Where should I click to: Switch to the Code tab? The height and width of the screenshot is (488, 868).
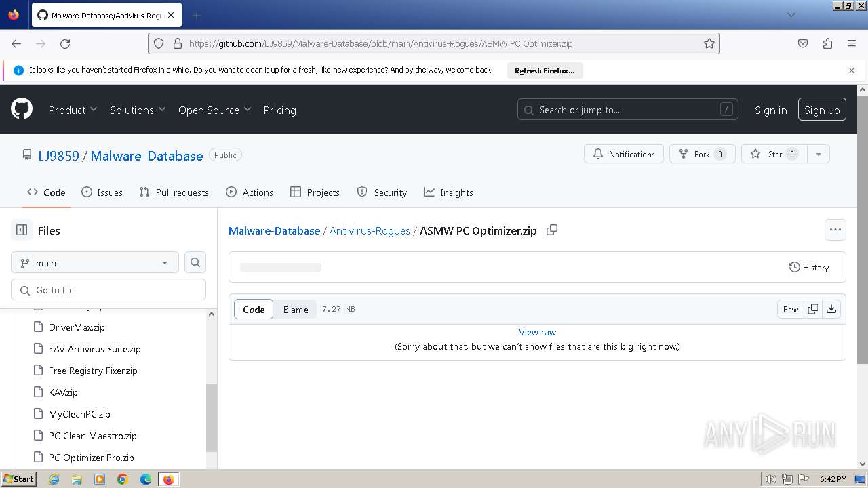coord(46,192)
